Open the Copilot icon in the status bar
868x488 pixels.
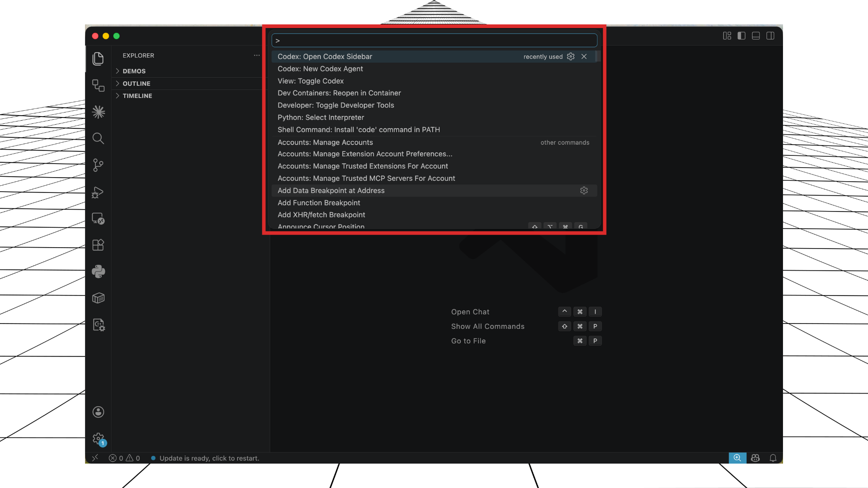[755, 458]
